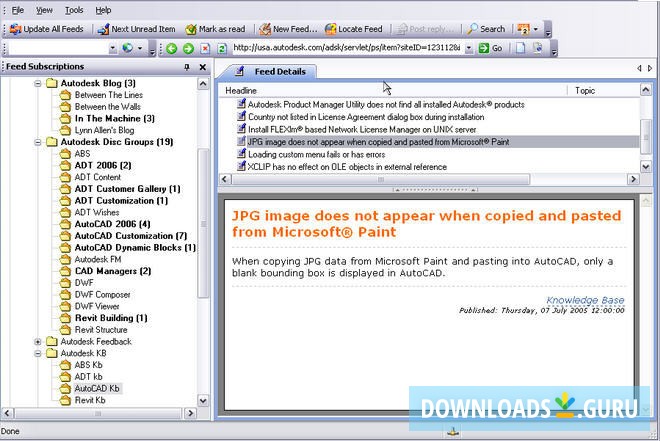Screen dimensions: 660x441
Task: Click the Knowledge Base link in the article
Action: pos(585,300)
